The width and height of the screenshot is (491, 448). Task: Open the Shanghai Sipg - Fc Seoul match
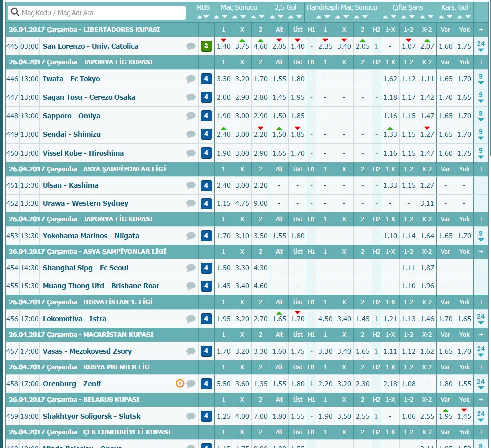tap(85, 268)
